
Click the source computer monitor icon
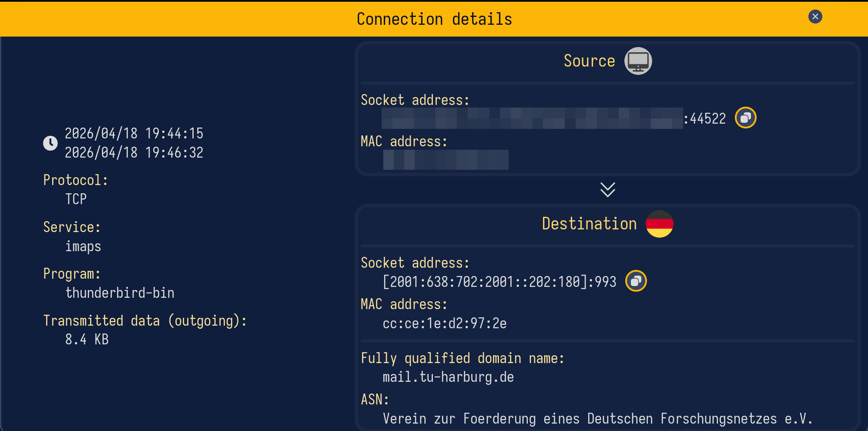[638, 61]
